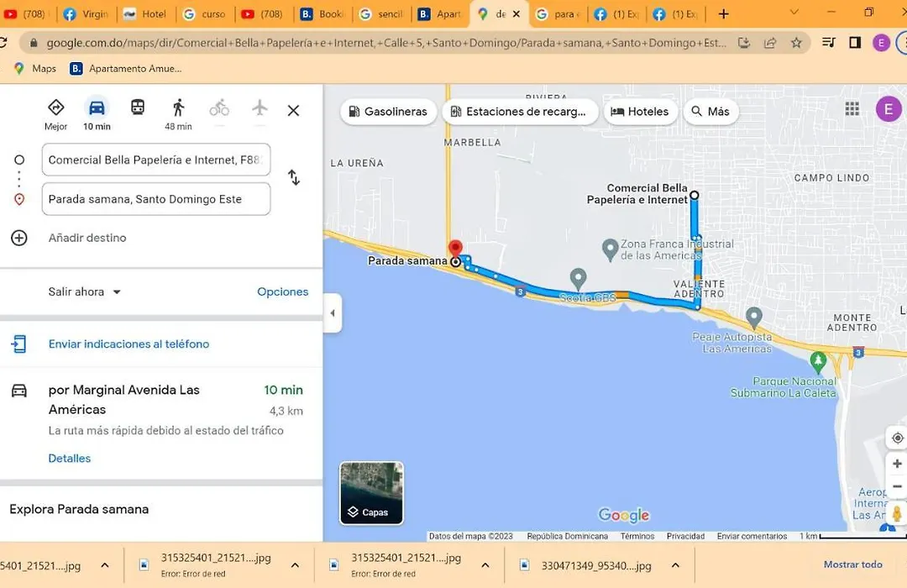907x588 pixels.
Task: Open the Apartamento Amue bookmark
Action: click(x=125, y=68)
